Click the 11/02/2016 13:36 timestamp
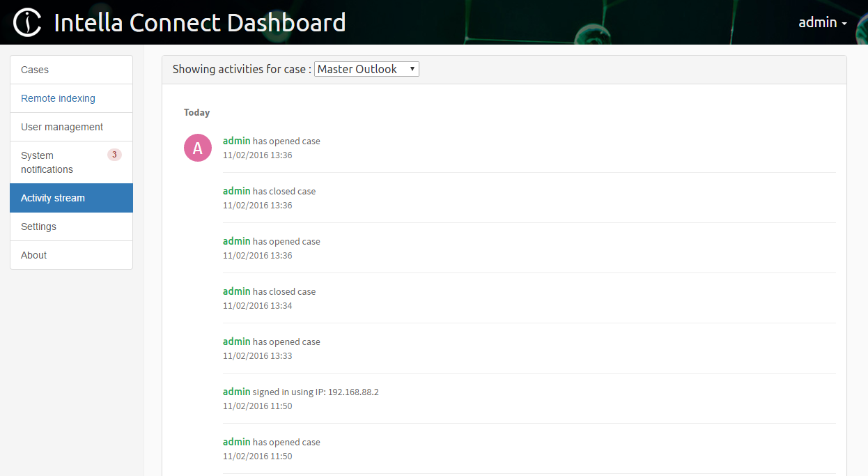This screenshot has height=476, width=868. pyautogui.click(x=257, y=155)
